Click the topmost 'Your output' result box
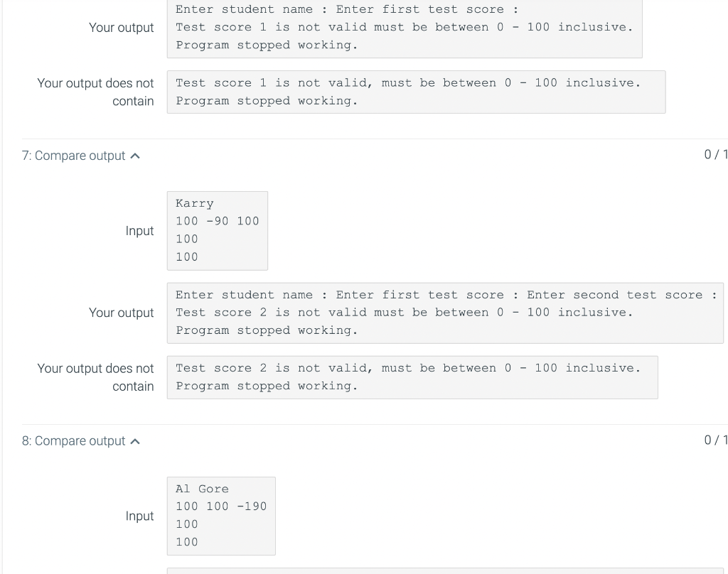Screen dimensions: 728x574 pyautogui.click(x=404, y=28)
